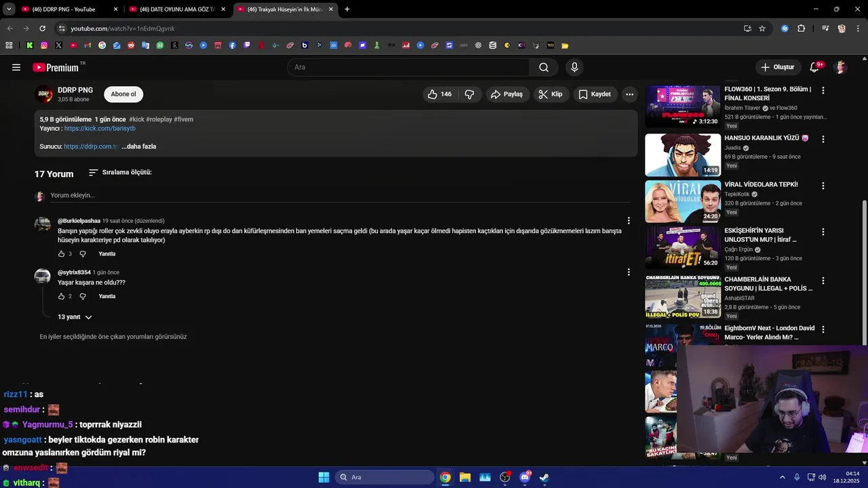
Task: Click the install app icon in address bar
Action: [x=747, y=28]
